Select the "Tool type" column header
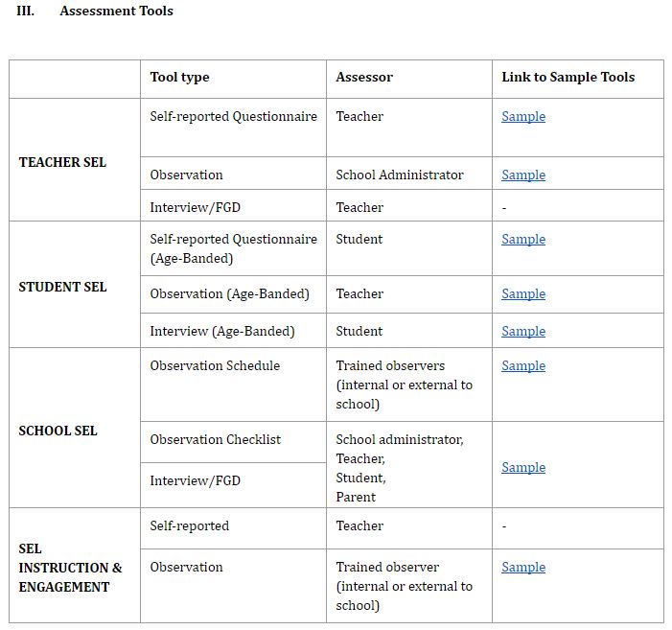672x630 pixels. point(179,78)
